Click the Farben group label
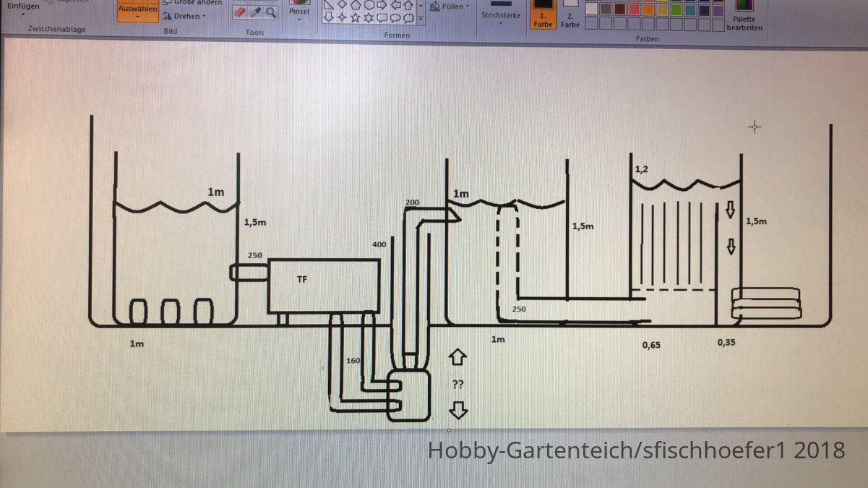 tap(648, 39)
